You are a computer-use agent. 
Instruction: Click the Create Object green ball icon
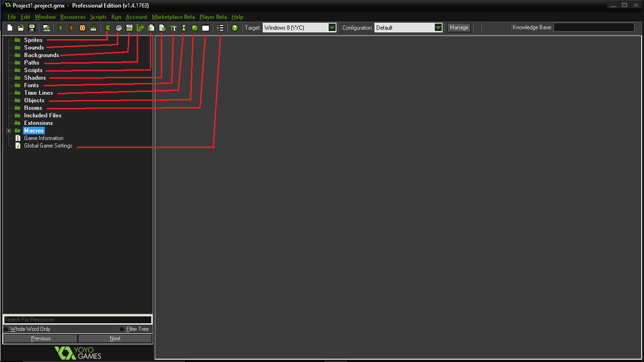(x=195, y=28)
